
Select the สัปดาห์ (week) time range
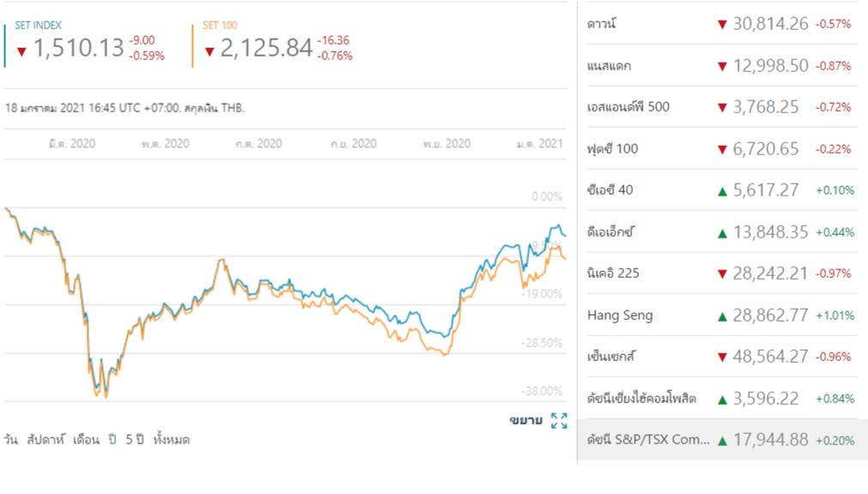coord(47,440)
